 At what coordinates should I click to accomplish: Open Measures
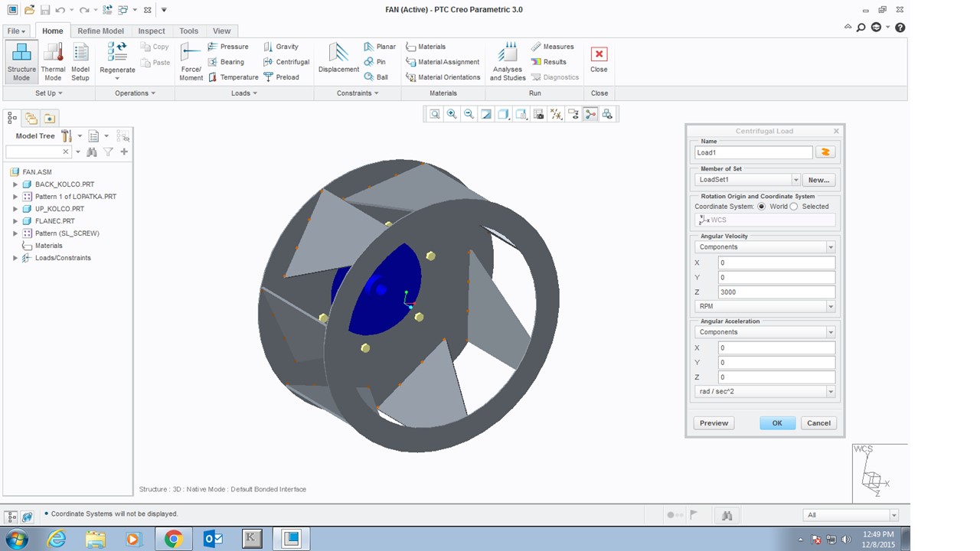[x=552, y=47]
